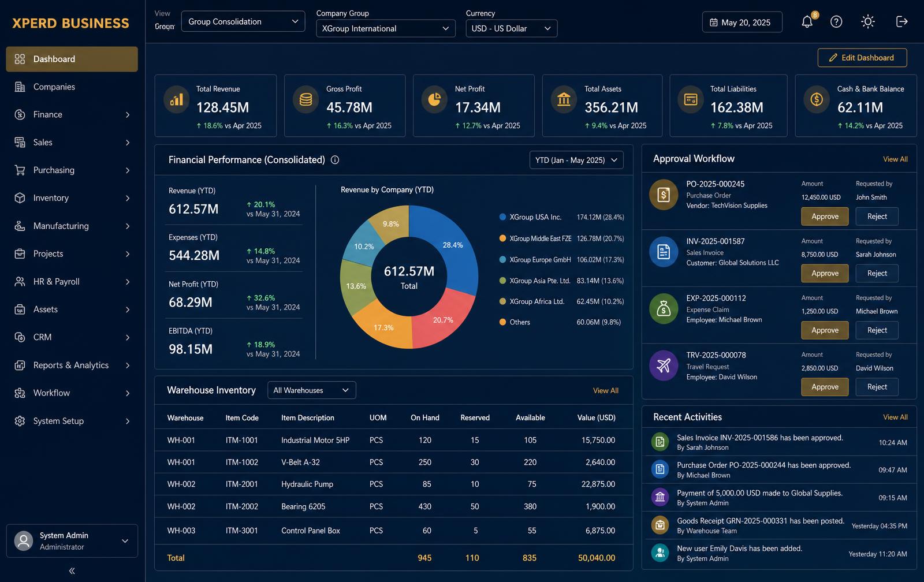The image size is (924, 582).
Task: Click the PO-2025-000245 purchase order icon
Action: click(664, 195)
